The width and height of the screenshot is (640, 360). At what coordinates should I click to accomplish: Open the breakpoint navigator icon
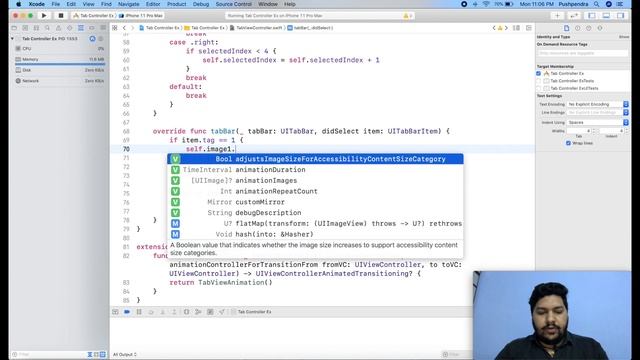92,28
